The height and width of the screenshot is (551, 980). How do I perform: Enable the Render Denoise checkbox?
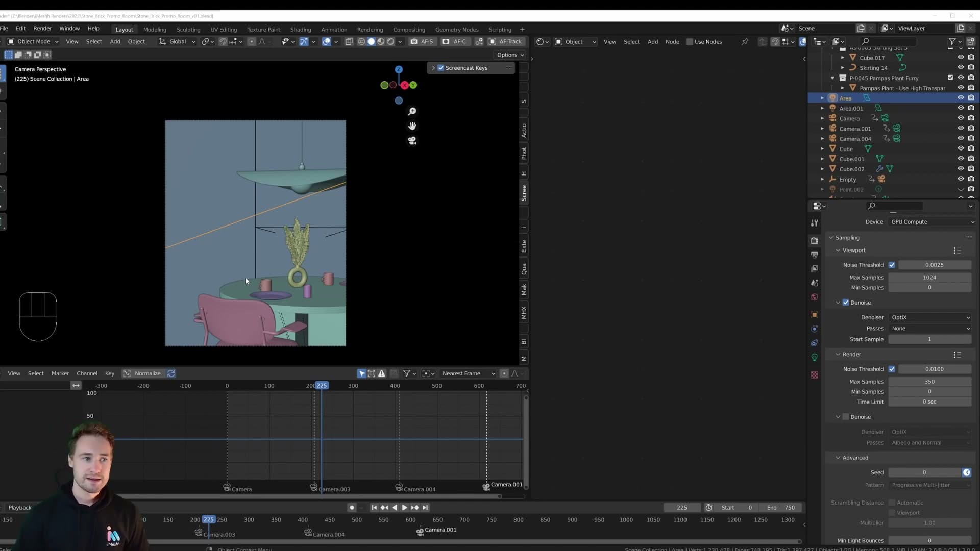(x=846, y=417)
